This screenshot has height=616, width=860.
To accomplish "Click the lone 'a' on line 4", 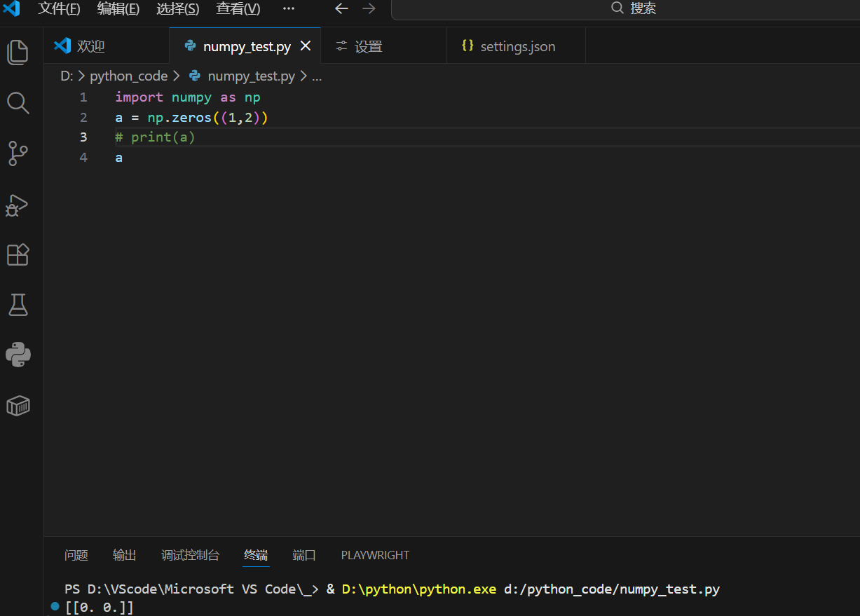I will click(119, 158).
